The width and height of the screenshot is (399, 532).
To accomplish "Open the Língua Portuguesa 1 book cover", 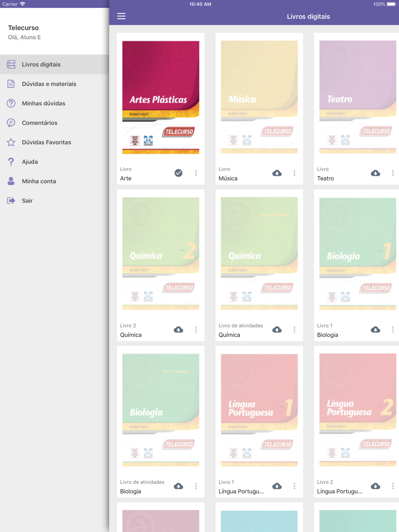I will 259,410.
